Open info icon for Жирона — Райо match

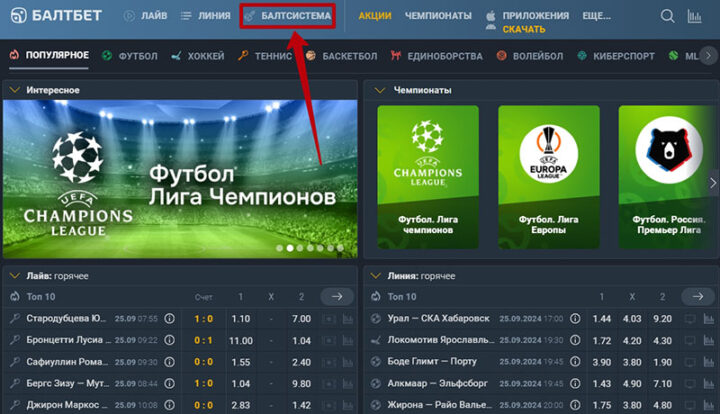pos(575,405)
